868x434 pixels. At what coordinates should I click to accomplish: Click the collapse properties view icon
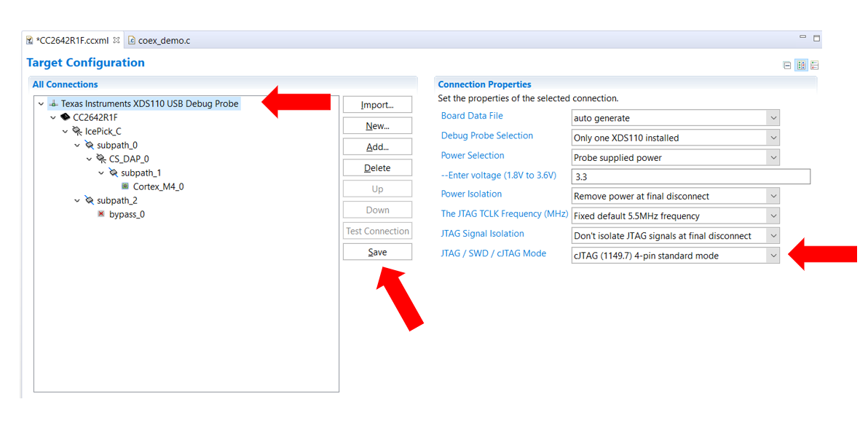point(787,65)
